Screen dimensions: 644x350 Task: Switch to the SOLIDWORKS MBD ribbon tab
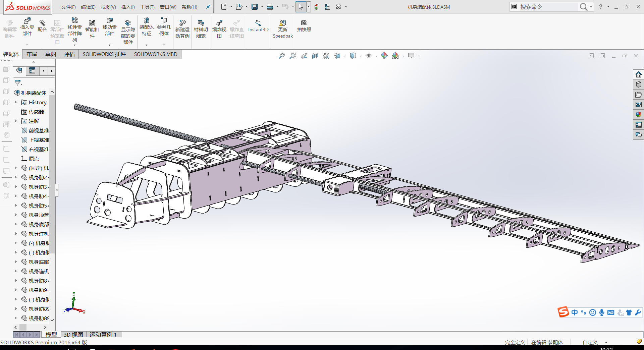click(156, 54)
